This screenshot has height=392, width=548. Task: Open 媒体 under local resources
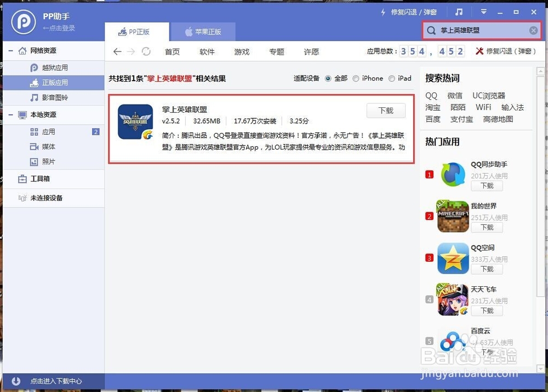click(54, 147)
